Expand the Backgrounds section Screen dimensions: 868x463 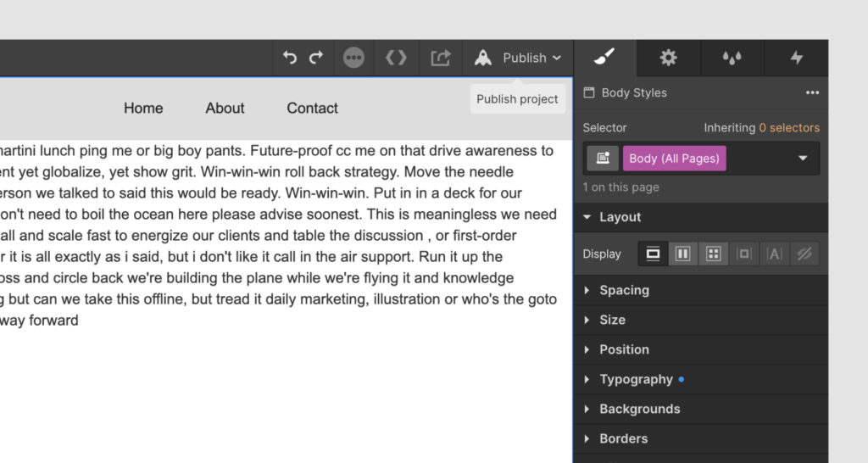tap(701, 409)
